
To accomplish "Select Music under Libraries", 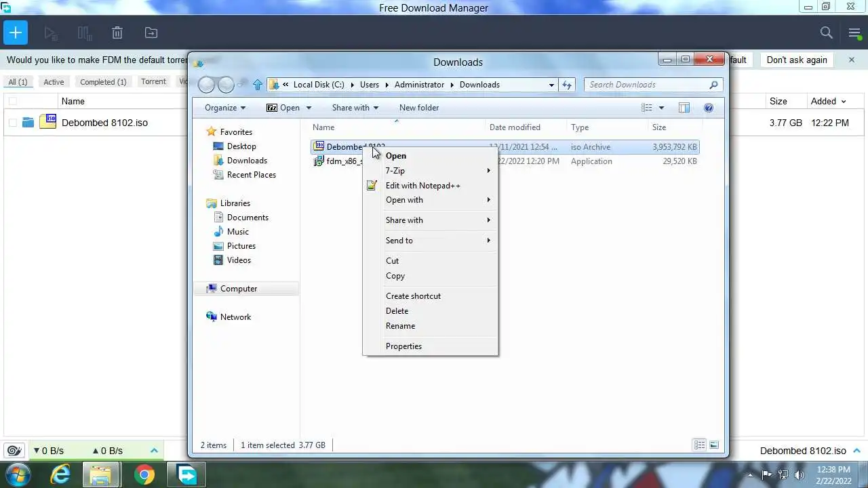I will (237, 232).
